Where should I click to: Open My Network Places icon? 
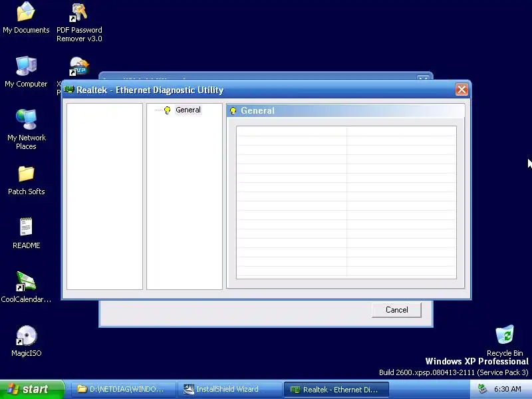click(x=26, y=130)
